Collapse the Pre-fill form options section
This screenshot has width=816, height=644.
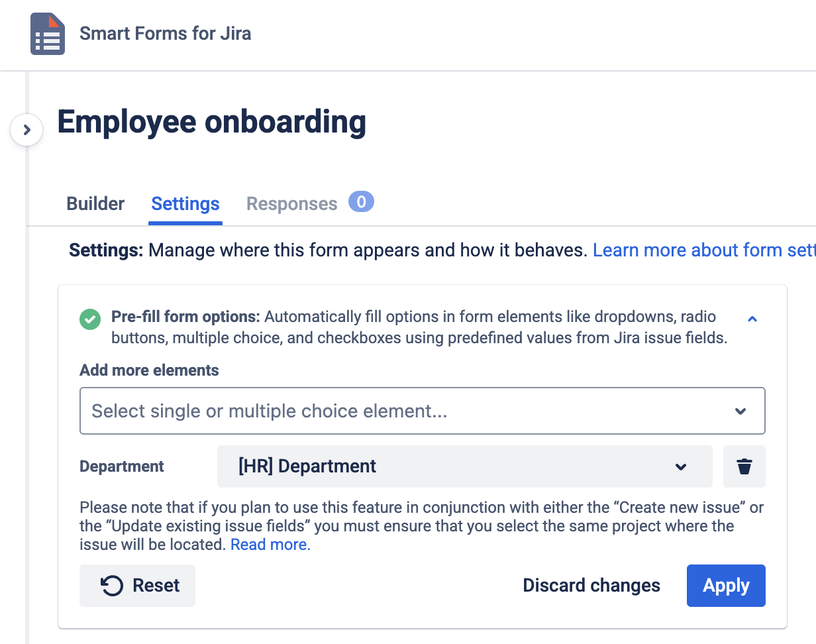[752, 319]
